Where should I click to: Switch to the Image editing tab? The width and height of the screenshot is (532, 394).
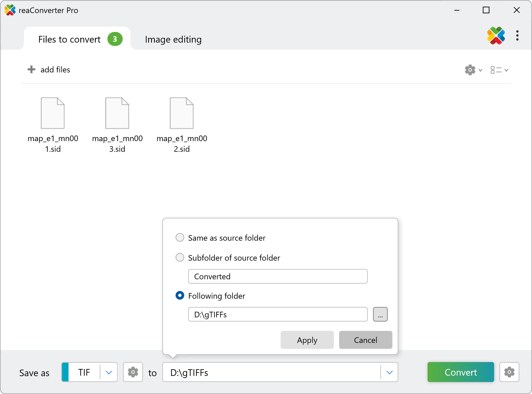[173, 39]
